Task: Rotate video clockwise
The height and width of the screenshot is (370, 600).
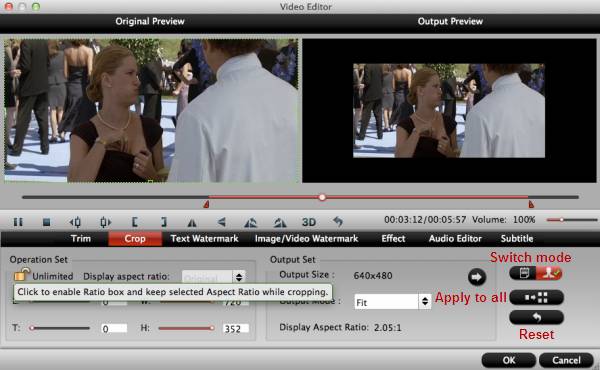Action: (x=280, y=222)
